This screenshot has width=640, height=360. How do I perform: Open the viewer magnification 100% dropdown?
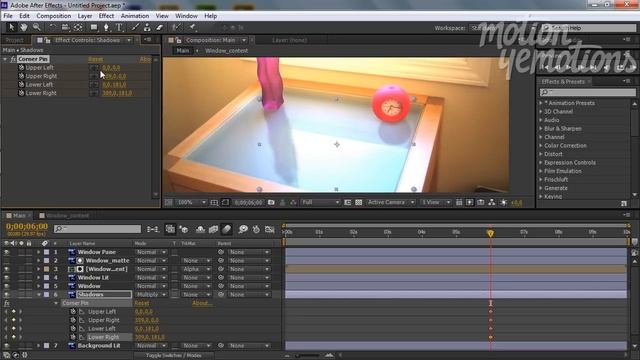(191, 202)
